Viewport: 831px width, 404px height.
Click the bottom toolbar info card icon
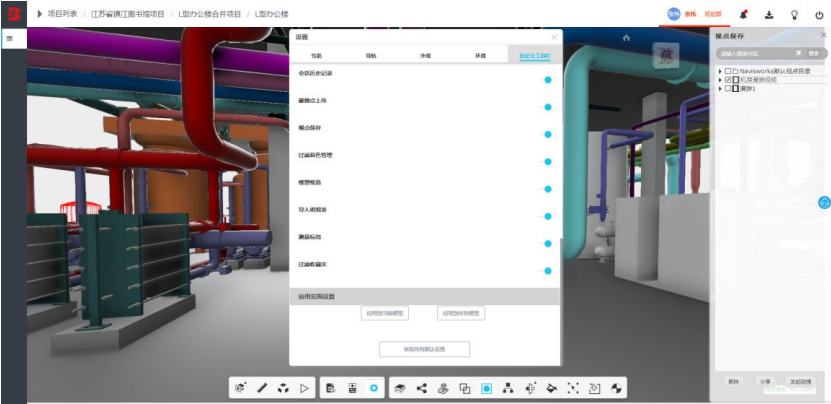coord(352,388)
